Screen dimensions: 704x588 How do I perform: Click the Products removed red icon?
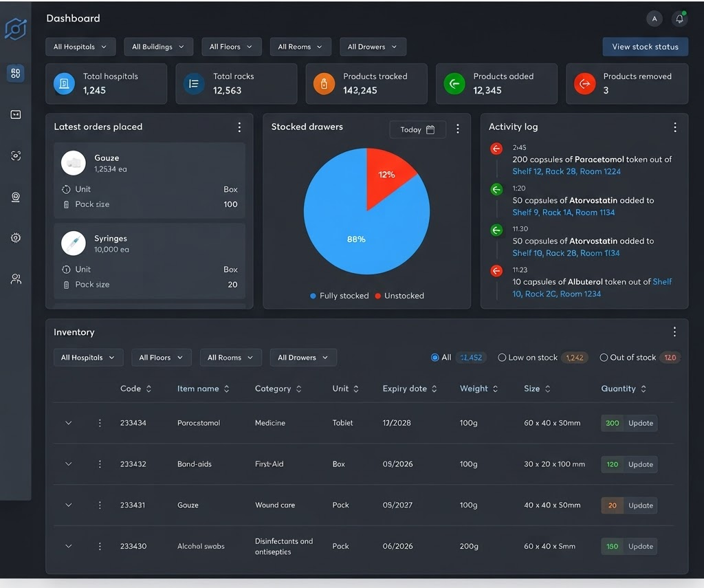pos(584,83)
